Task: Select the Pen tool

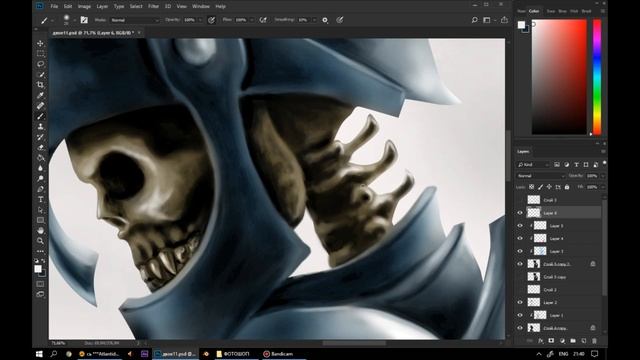Action: [x=40, y=189]
